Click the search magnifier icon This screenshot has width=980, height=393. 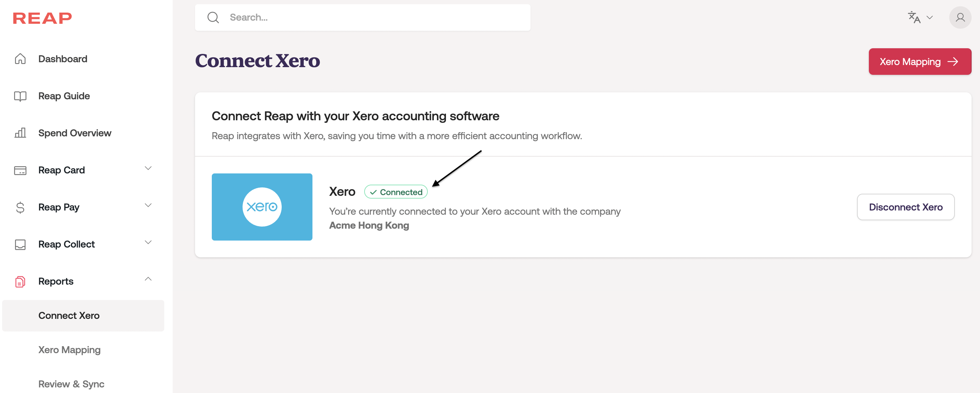[213, 17]
